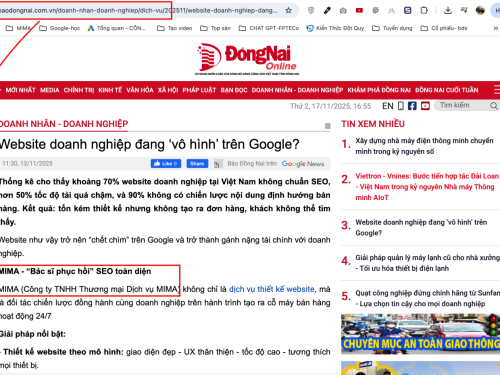Click the small gray icon beside category heading
The height and width of the screenshot is (375, 500).
pos(328,126)
